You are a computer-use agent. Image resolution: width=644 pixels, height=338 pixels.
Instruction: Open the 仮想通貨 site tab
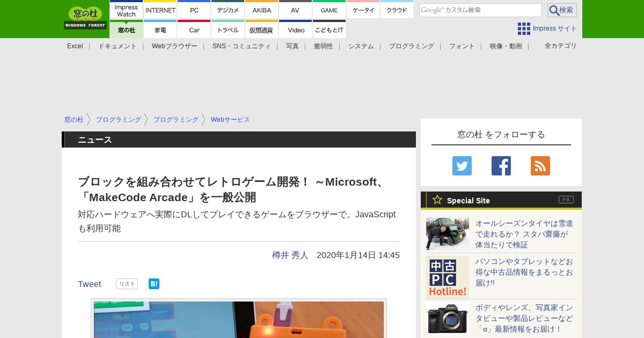click(262, 30)
